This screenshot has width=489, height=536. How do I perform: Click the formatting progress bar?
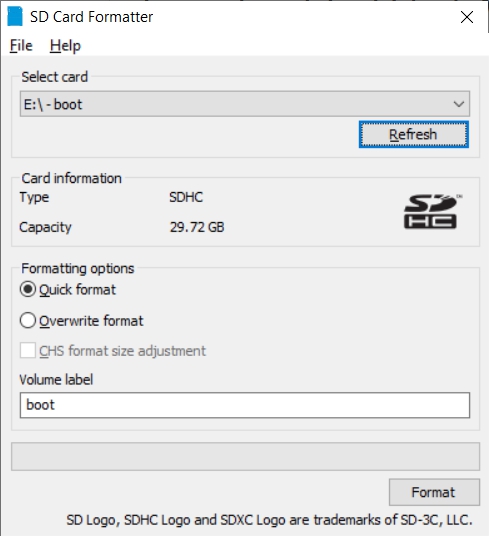pos(245,456)
